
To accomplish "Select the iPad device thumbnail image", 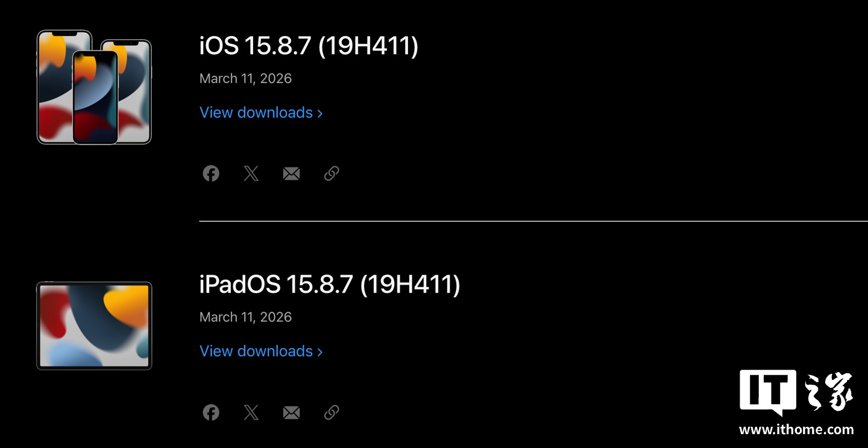I will (94, 326).
